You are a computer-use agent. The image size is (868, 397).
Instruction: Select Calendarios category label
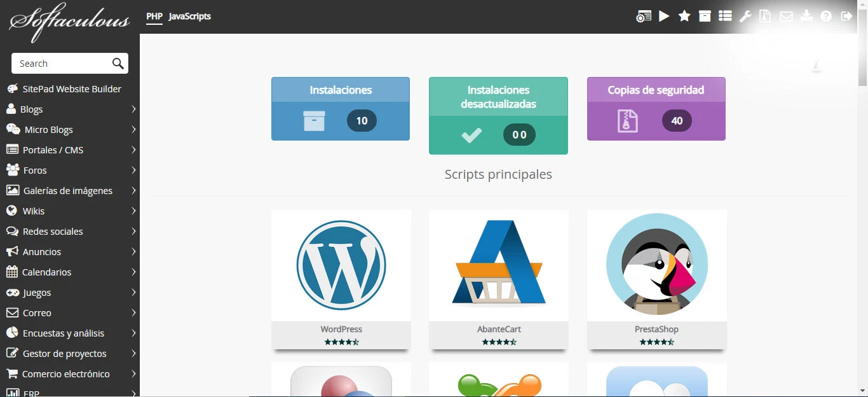coord(47,272)
